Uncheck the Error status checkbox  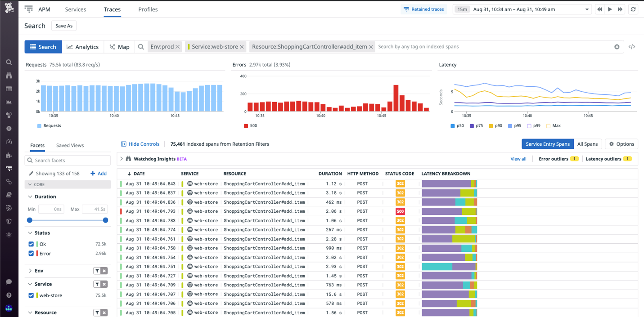coord(31,253)
